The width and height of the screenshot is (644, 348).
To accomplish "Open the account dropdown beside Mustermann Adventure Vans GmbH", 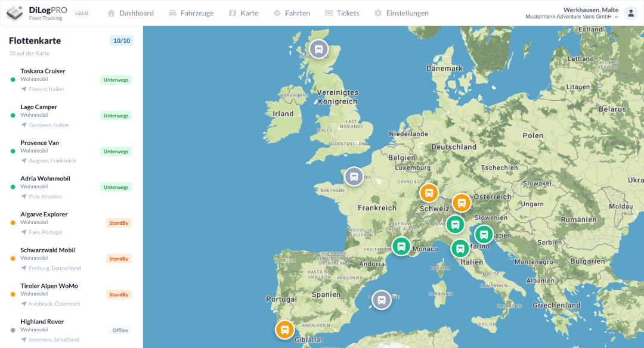I will point(616,16).
